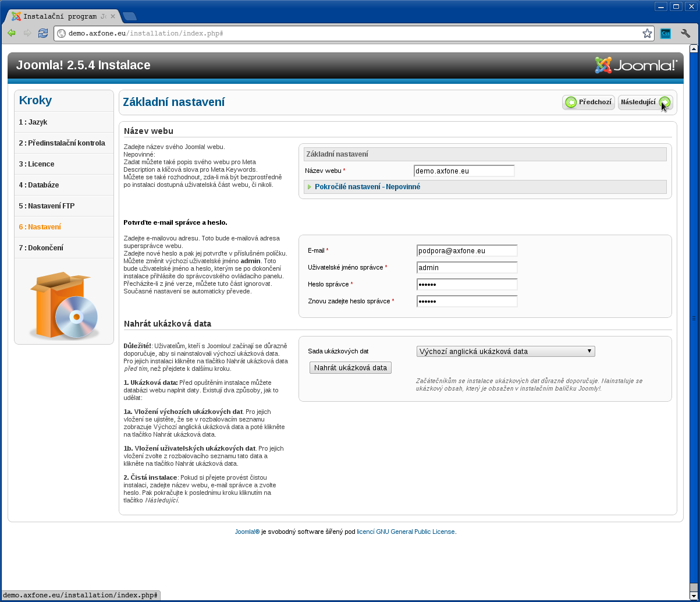The height and width of the screenshot is (602, 700).
Task: Reload the page with the refresh icon
Action: pyautogui.click(x=42, y=33)
